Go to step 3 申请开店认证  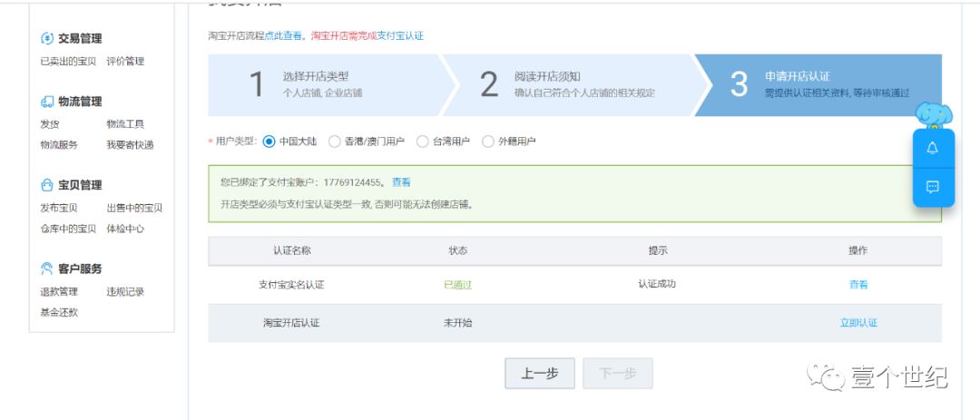point(818,85)
